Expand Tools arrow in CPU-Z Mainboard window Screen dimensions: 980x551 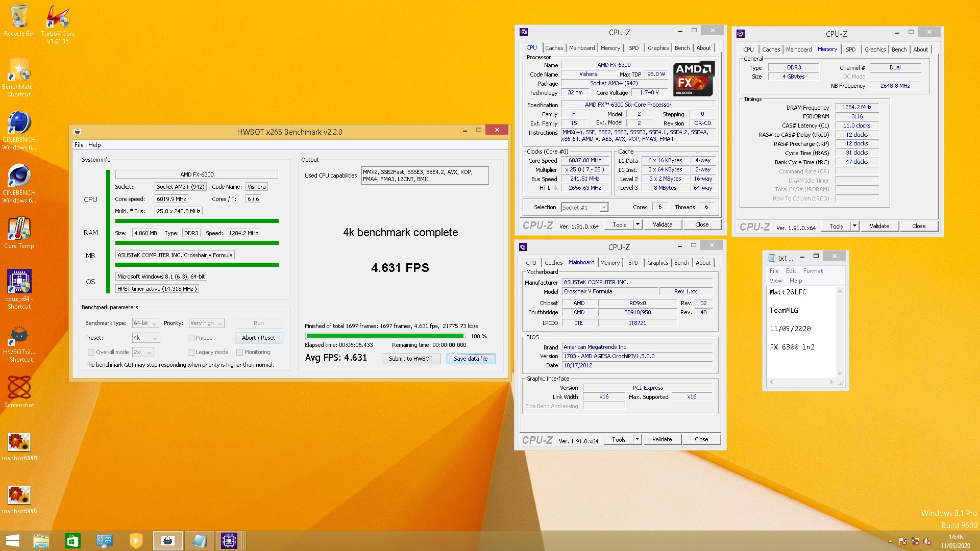pos(637,439)
